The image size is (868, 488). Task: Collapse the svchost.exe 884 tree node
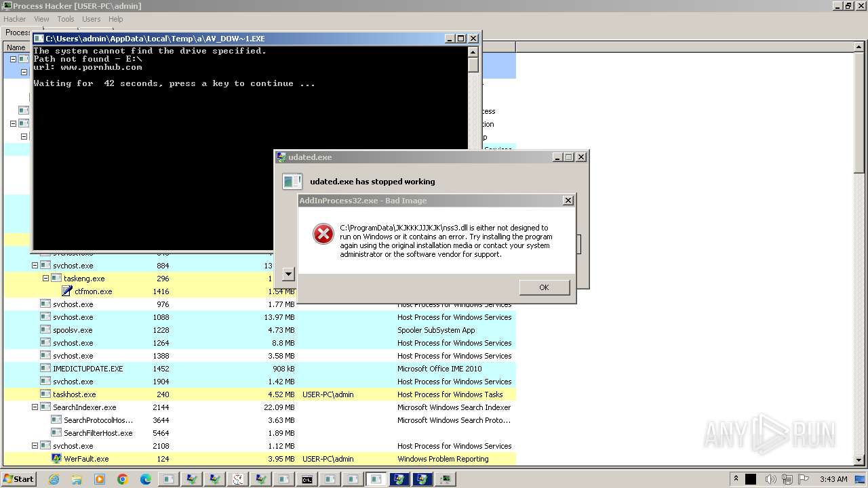pyautogui.click(x=35, y=266)
